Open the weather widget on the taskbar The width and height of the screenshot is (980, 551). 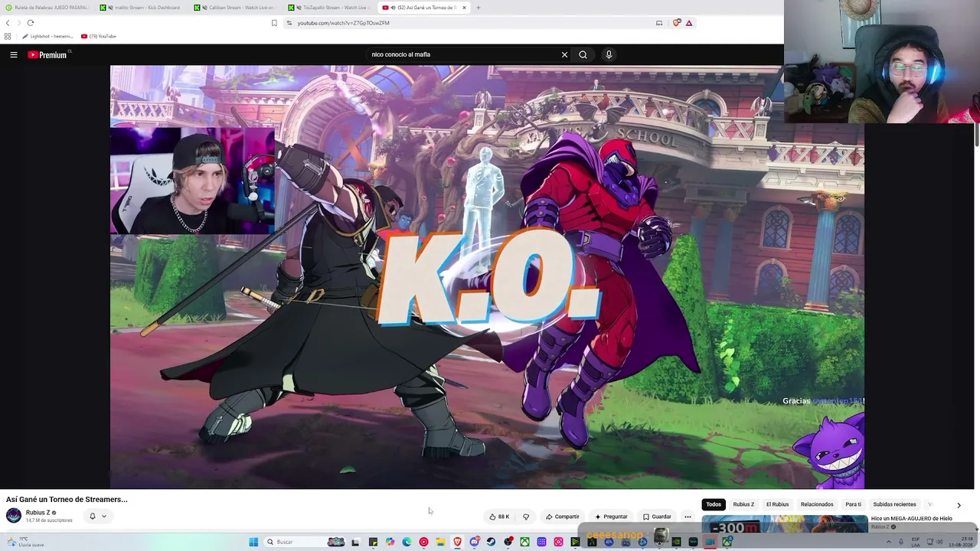25,542
